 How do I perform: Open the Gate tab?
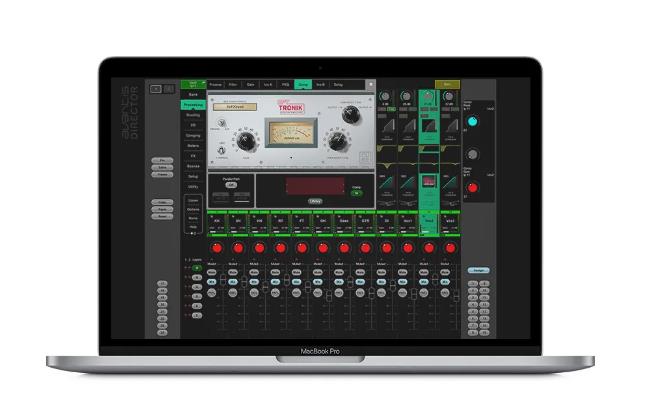251,85
